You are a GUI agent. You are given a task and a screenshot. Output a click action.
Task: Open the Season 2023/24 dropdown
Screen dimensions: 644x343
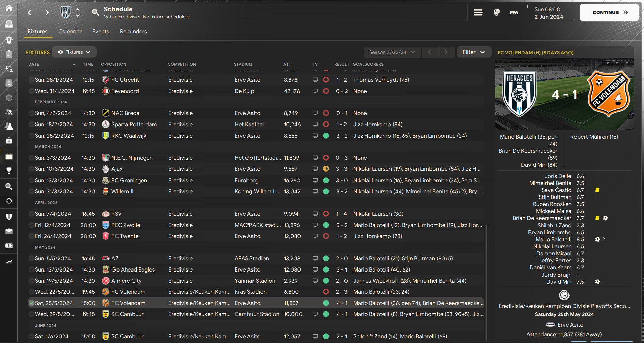tap(392, 52)
